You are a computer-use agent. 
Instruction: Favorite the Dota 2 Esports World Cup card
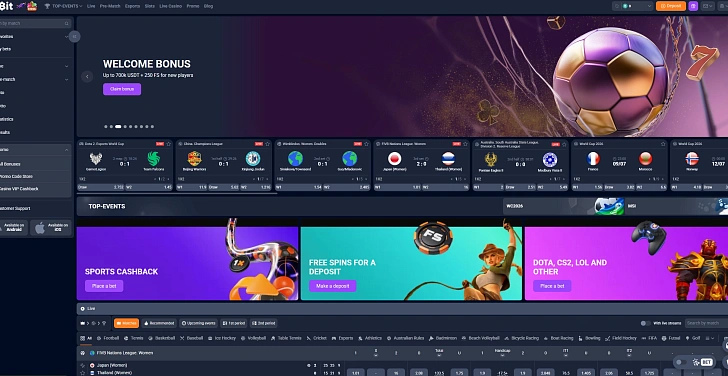pyautogui.click(x=169, y=144)
